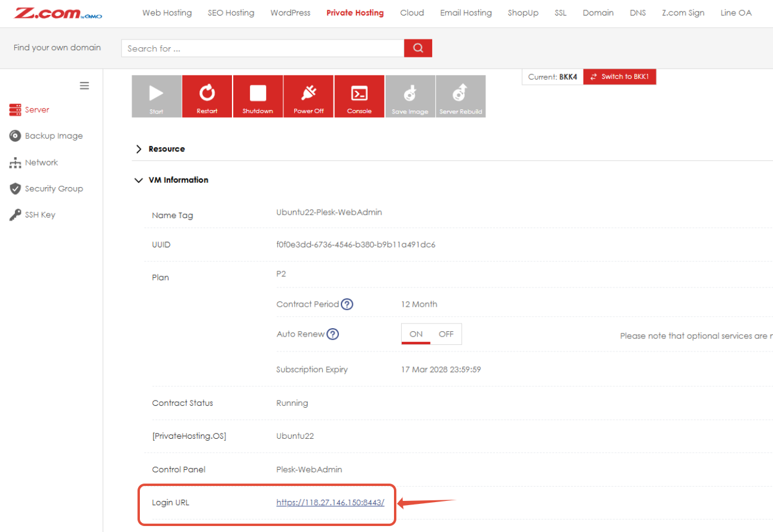Collapse sidebar with hamburger menu icon
The height and width of the screenshot is (532, 773).
(84, 85)
